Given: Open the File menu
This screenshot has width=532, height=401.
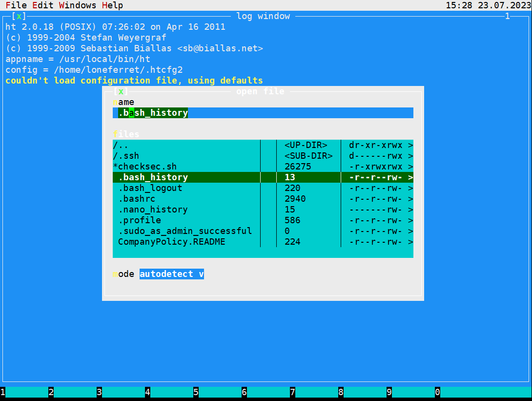Looking at the screenshot, I should coord(16,5).
